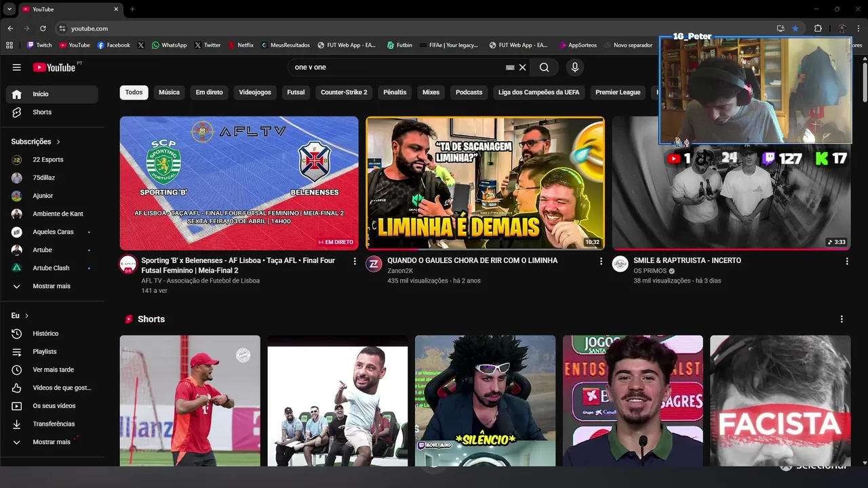Viewport: 868px width, 488px height.
Task: Open the football training Short with red shirt
Action: point(190,401)
